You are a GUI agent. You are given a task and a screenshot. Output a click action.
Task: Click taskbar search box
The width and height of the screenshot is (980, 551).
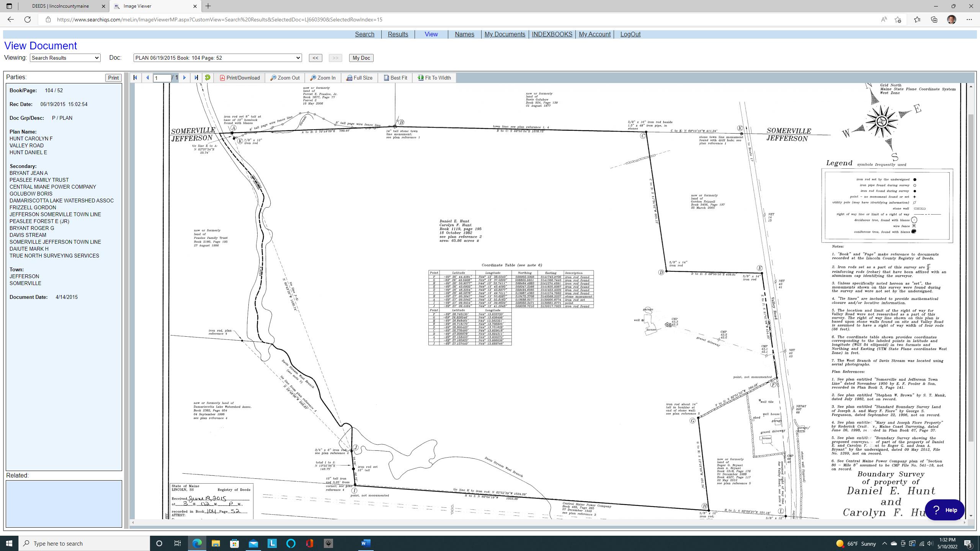tap(84, 543)
